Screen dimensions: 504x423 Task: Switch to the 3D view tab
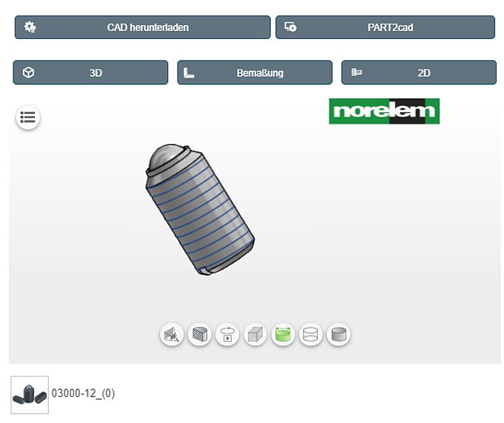tap(91, 73)
